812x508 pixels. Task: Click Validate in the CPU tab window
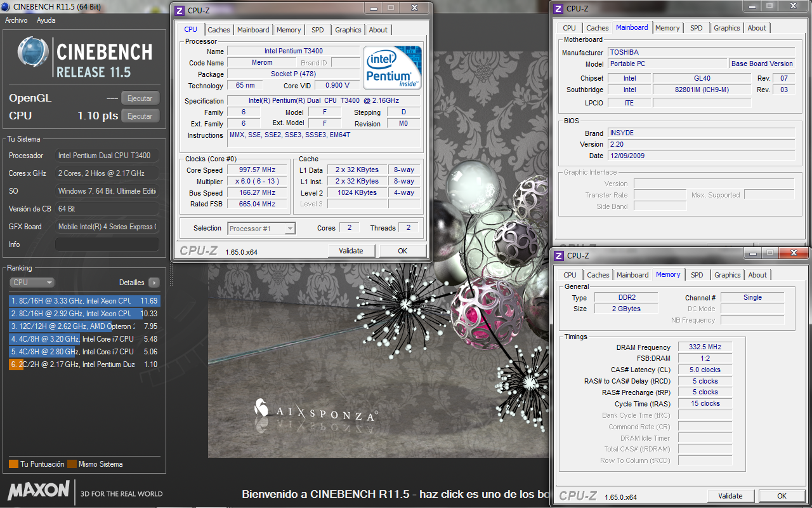[x=351, y=251]
